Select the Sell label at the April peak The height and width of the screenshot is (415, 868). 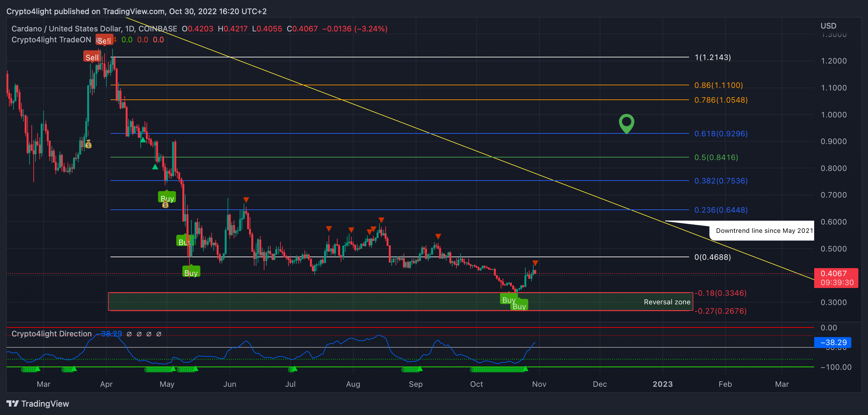[92, 57]
